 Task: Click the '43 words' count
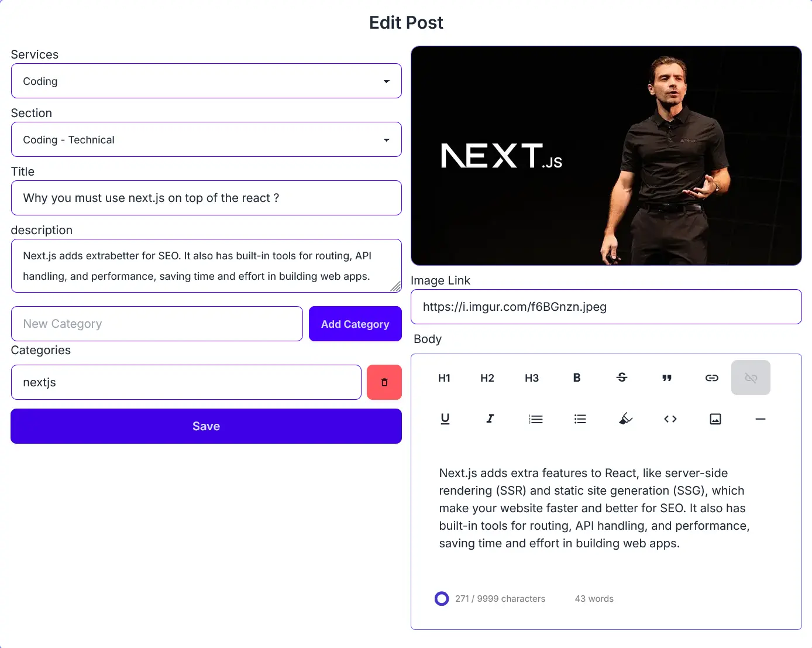(594, 599)
